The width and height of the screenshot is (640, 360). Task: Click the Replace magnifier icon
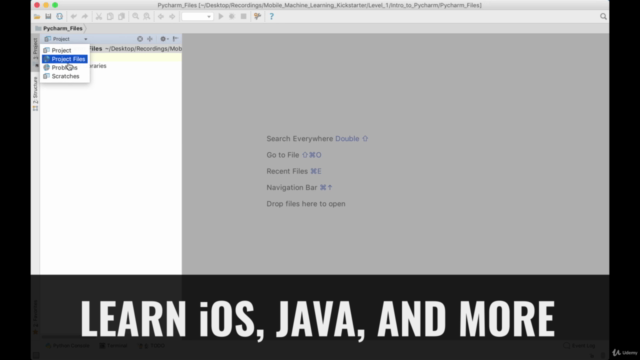point(147,16)
